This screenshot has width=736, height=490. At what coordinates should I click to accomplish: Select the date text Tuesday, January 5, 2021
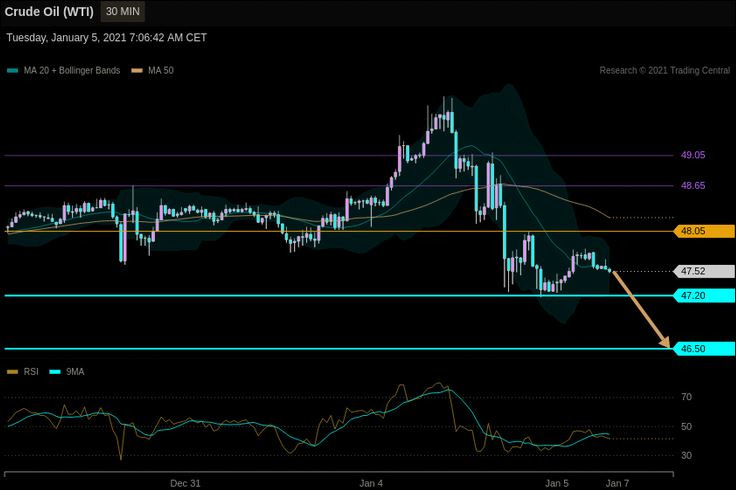[x=66, y=38]
